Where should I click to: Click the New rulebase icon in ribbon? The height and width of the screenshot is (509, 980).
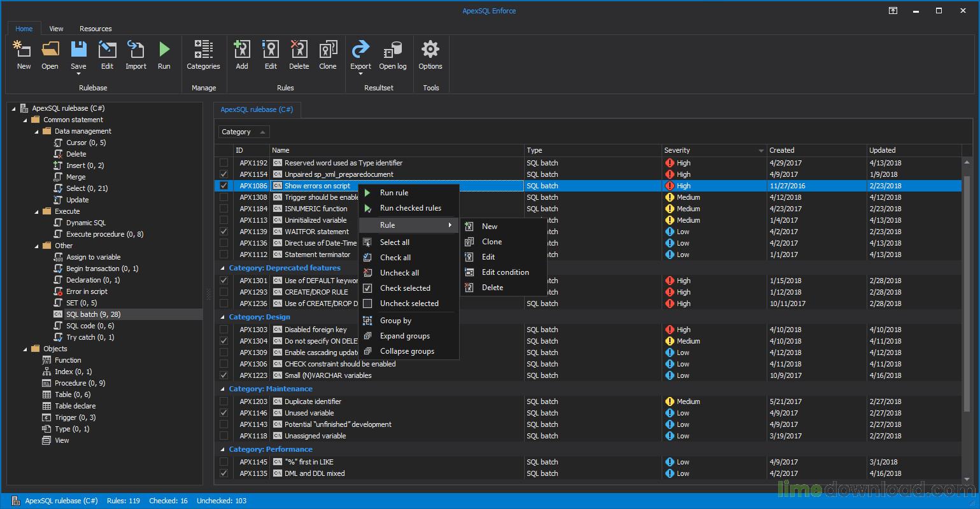coord(24,50)
